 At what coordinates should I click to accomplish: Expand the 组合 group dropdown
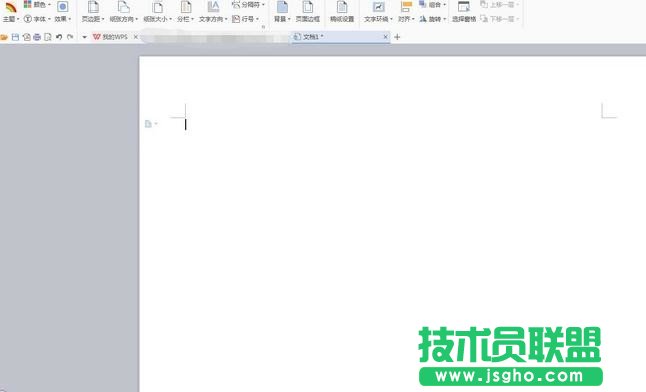pos(433,5)
